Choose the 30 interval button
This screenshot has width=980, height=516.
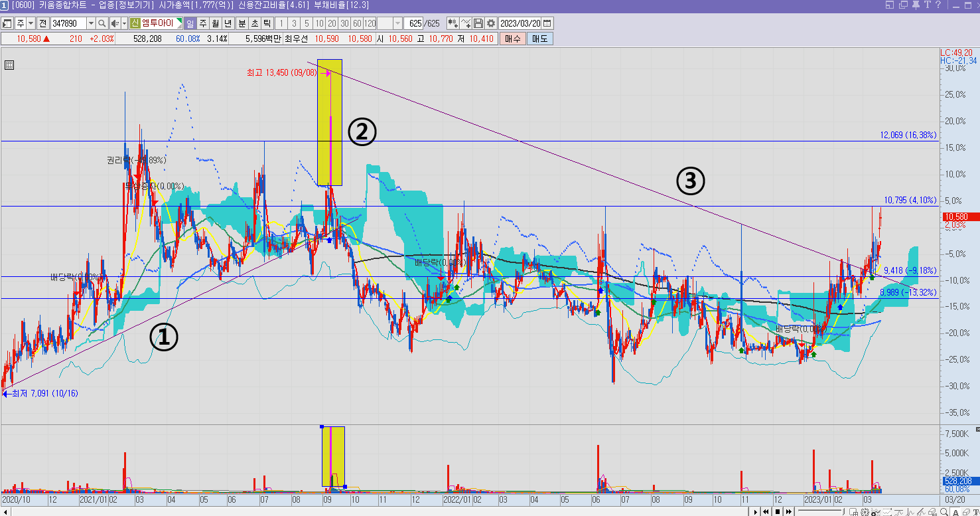point(344,23)
